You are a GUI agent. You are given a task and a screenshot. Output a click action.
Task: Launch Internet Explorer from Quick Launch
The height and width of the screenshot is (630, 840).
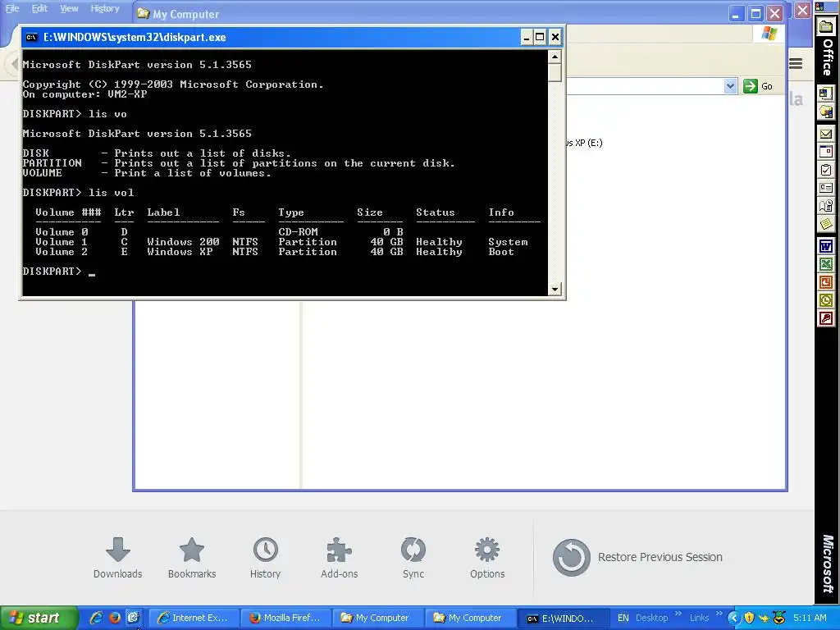click(x=96, y=618)
